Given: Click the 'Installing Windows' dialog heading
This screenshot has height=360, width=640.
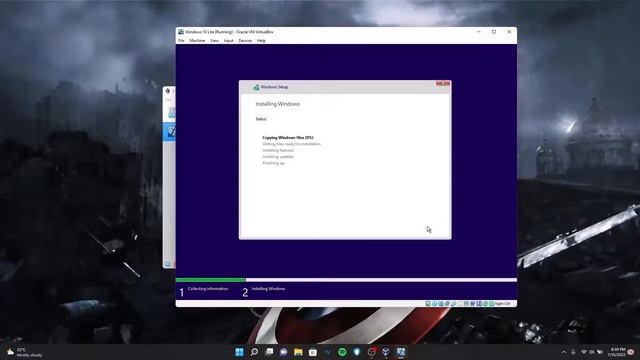Looking at the screenshot, I should 278,104.
